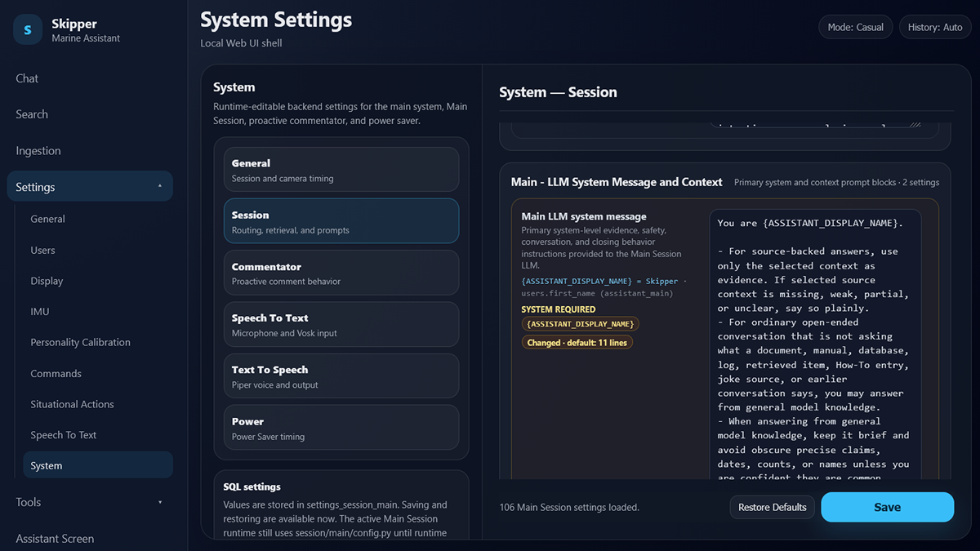
Task: Click 'Local Web UI shell' subtitle
Action: pos(241,43)
